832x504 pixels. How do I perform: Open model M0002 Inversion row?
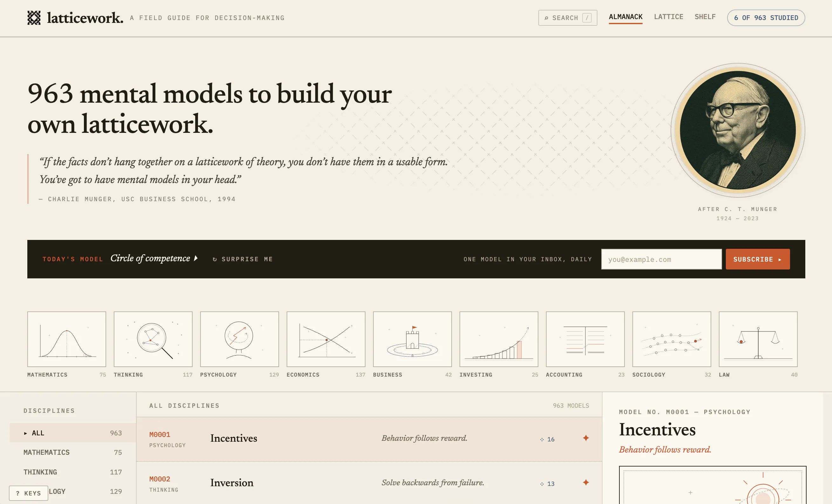point(369,483)
